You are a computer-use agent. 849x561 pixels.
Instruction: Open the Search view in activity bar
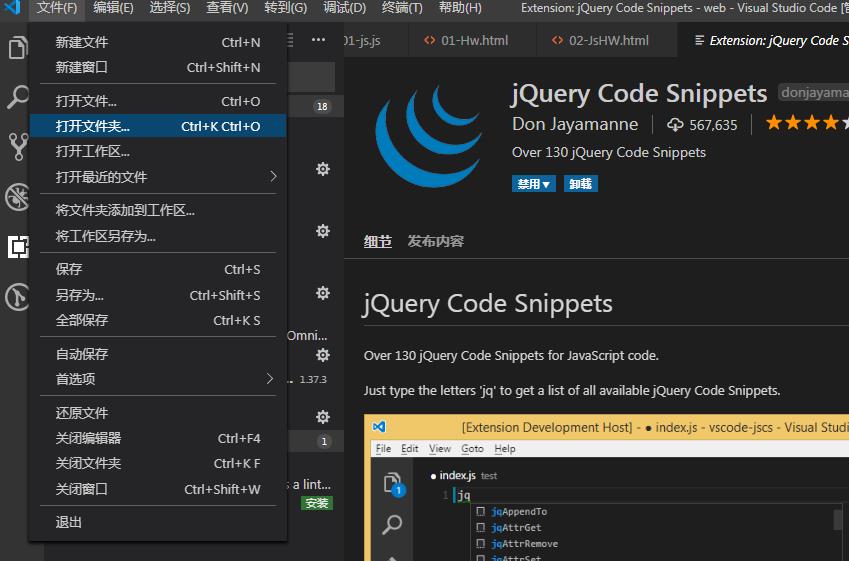click(17, 97)
